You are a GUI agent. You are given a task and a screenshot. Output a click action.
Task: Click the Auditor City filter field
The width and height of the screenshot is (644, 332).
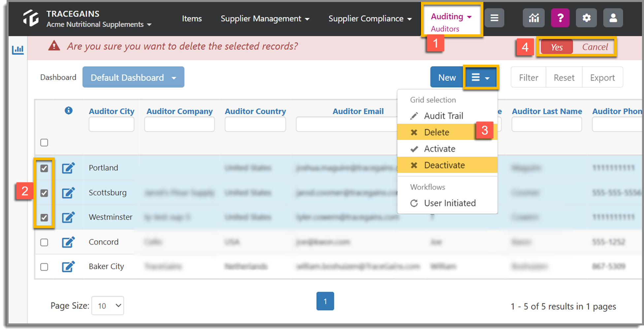coord(112,124)
